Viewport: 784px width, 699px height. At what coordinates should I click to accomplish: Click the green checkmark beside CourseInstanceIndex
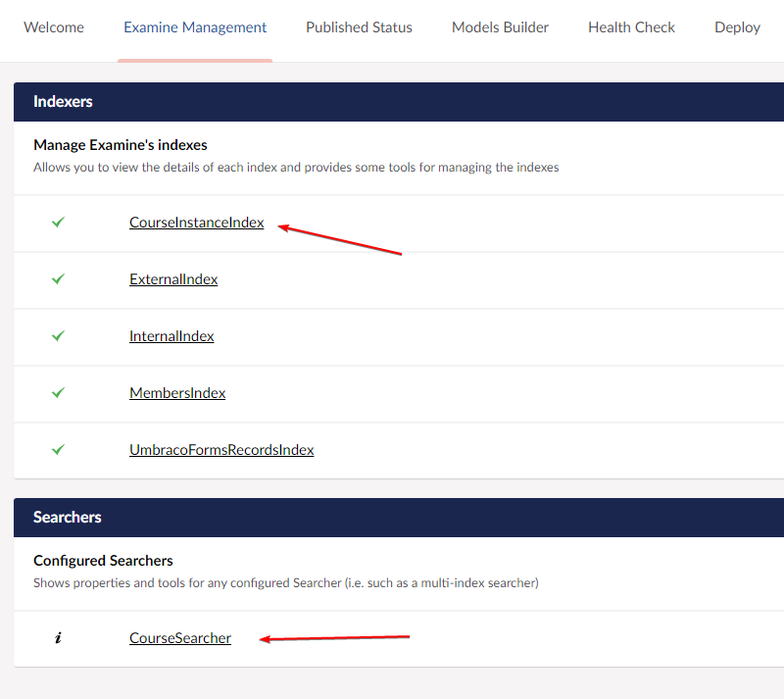(x=58, y=223)
